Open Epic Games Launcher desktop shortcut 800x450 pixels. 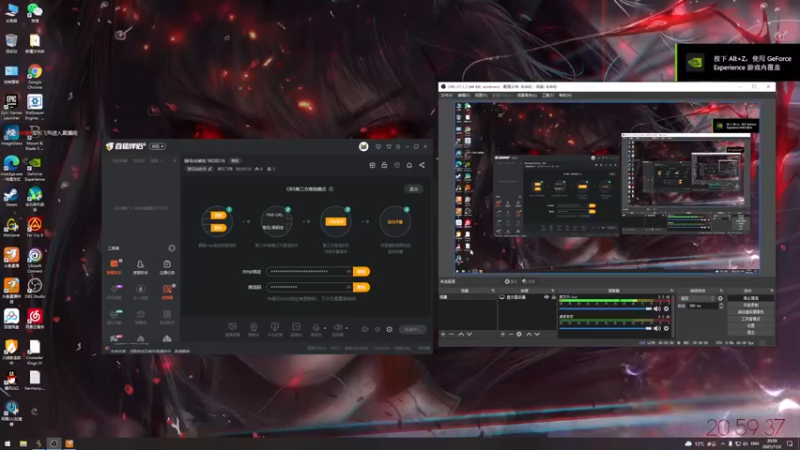click(11, 107)
